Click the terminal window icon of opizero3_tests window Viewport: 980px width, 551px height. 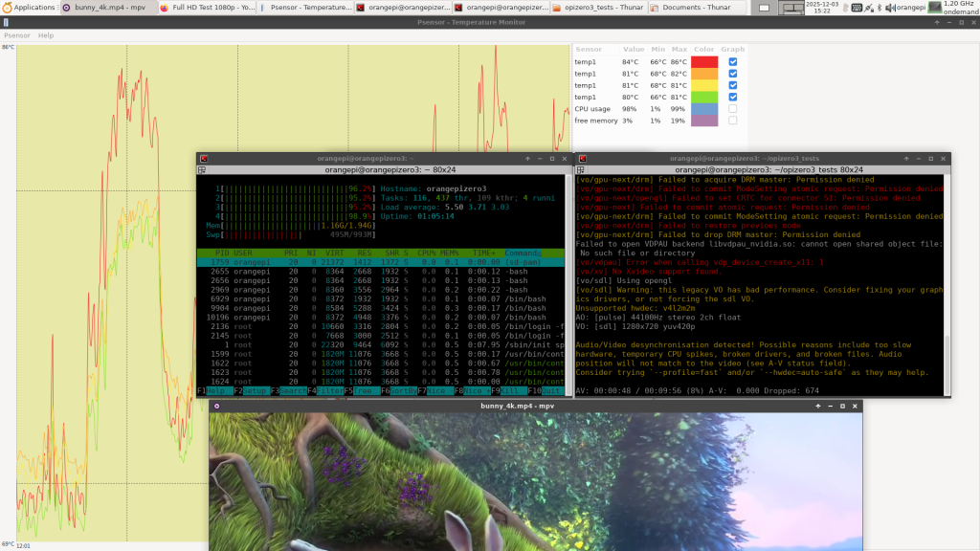[x=581, y=158]
